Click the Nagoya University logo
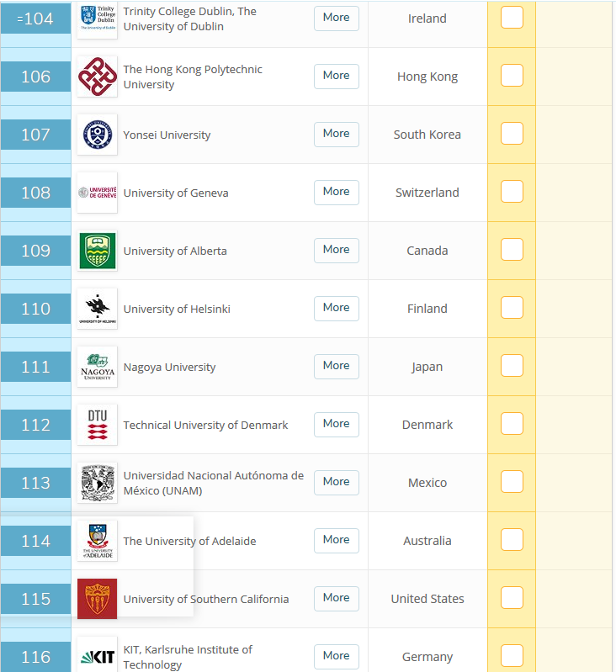Screen dimensions: 616x672 coord(97,367)
